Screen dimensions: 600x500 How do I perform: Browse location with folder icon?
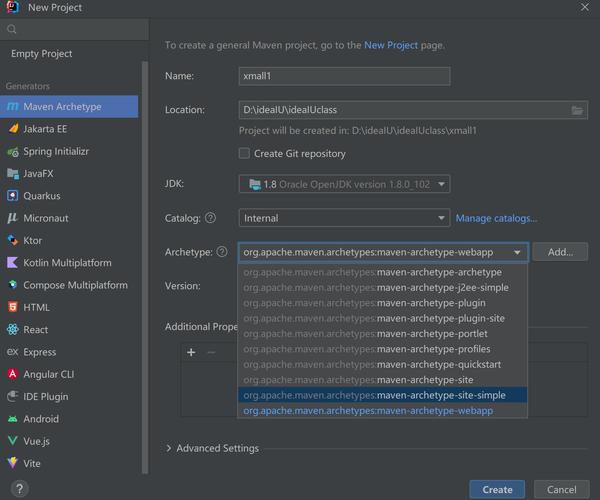(x=577, y=110)
